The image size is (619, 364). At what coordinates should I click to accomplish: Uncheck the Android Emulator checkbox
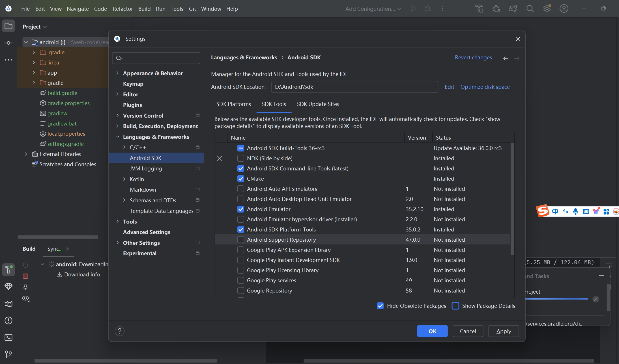coord(241,209)
